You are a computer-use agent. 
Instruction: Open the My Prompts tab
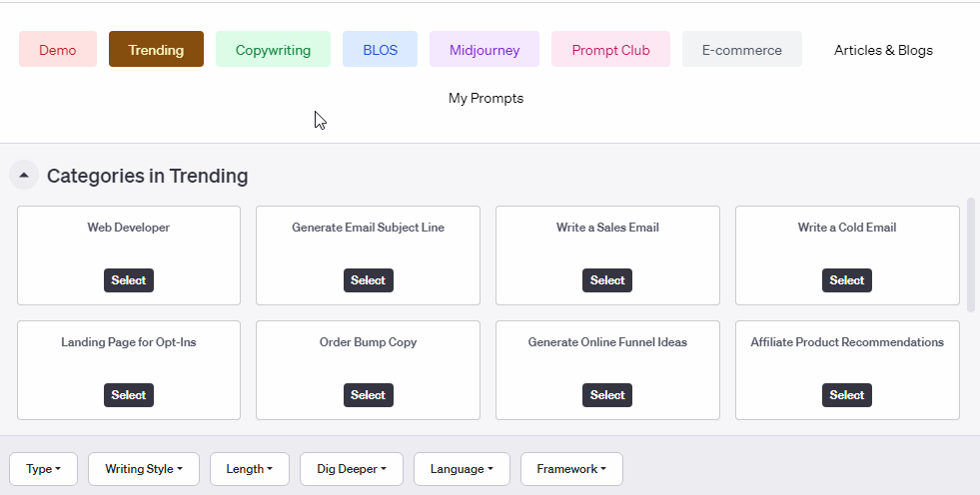point(486,98)
